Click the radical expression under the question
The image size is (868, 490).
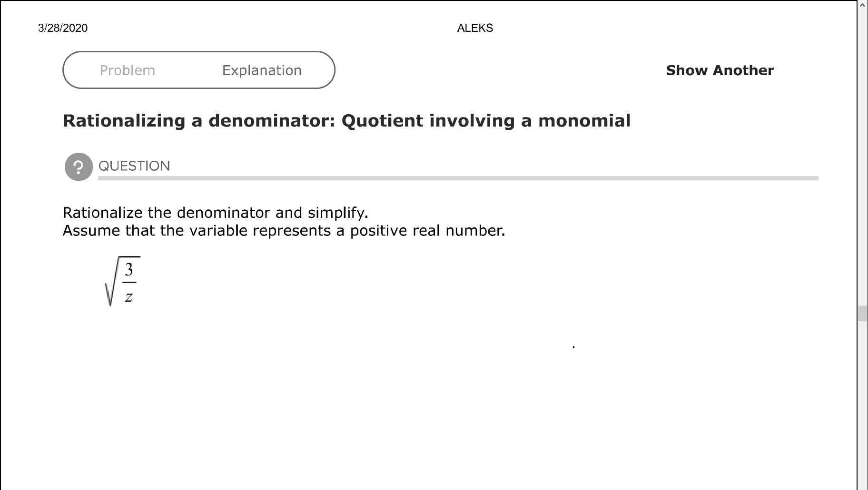pos(121,281)
